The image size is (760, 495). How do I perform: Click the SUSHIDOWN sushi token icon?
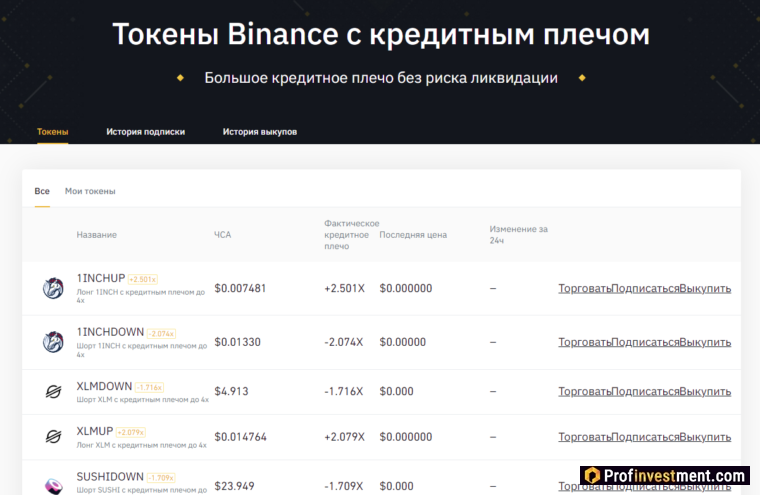[53, 486]
